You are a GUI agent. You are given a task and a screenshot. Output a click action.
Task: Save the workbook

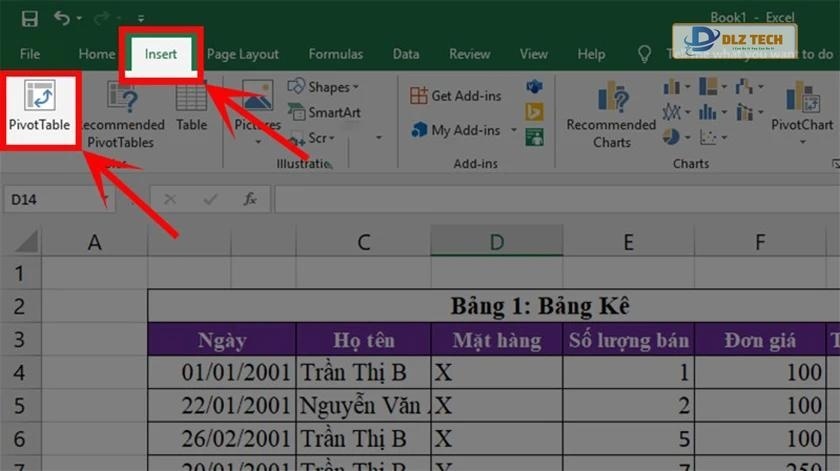click(x=29, y=19)
